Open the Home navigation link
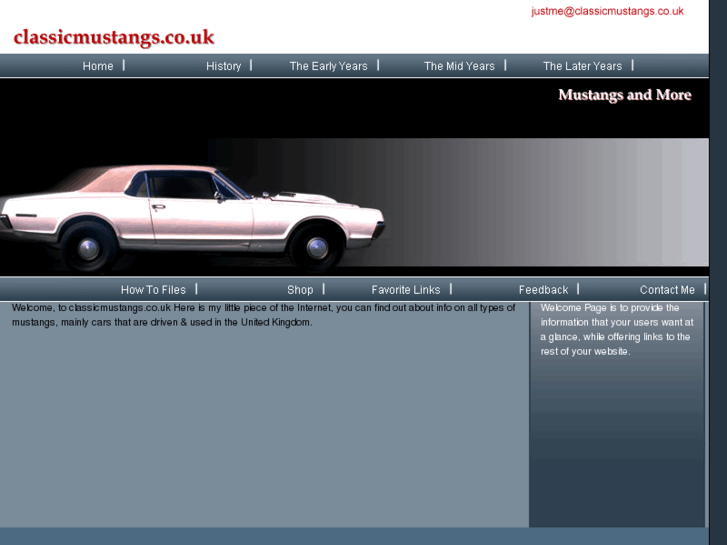The image size is (727, 545). tap(98, 66)
